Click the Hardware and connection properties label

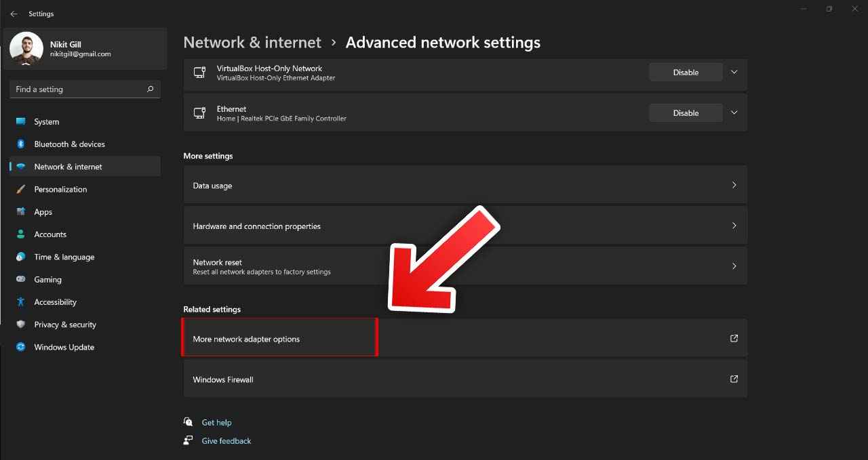[257, 226]
